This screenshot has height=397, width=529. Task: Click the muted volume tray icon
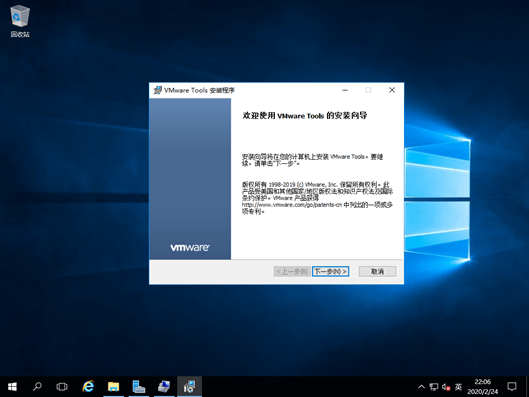pyautogui.click(x=446, y=387)
